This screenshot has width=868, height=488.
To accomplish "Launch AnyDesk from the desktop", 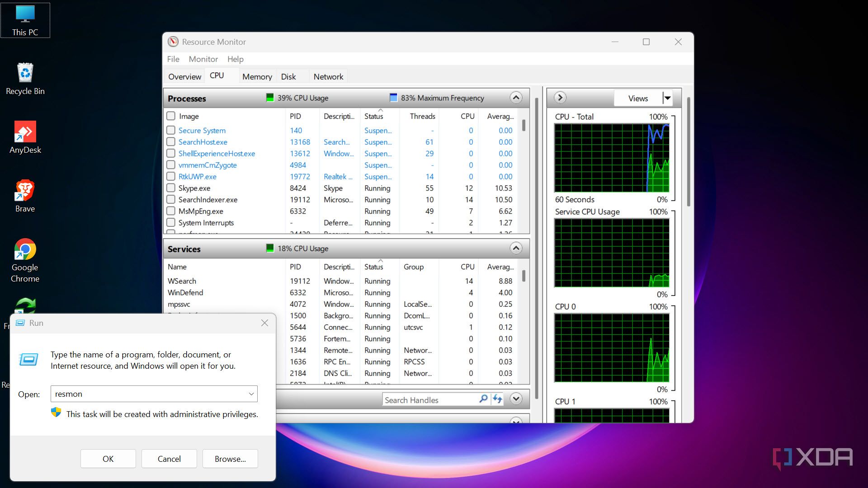I will point(25,138).
